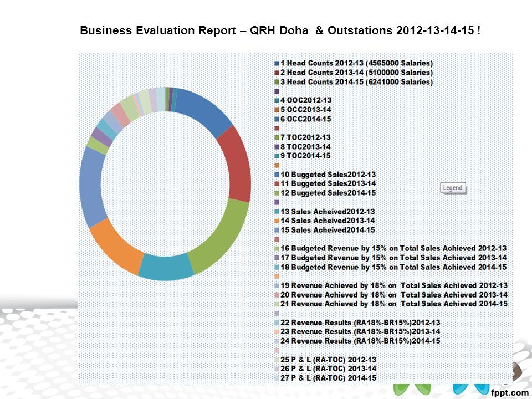532x399 pixels.
Task: Select legend entry '6 OCC2014-15'
Action: coord(303,119)
